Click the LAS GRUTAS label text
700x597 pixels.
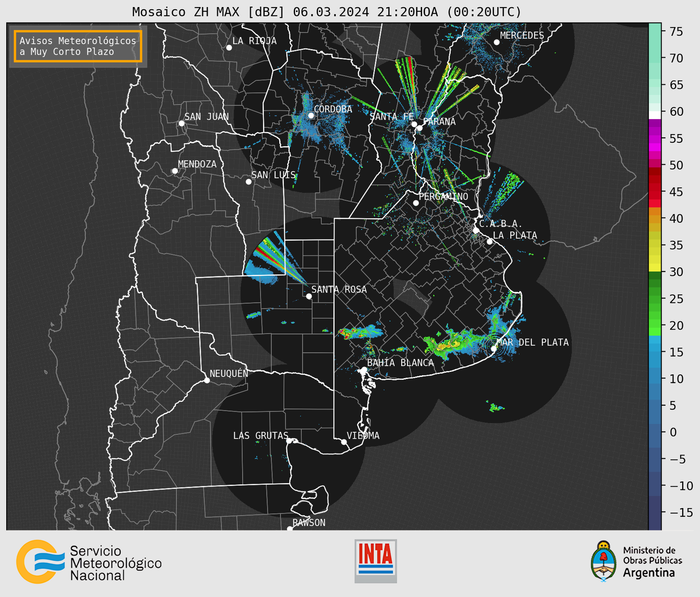(x=261, y=436)
